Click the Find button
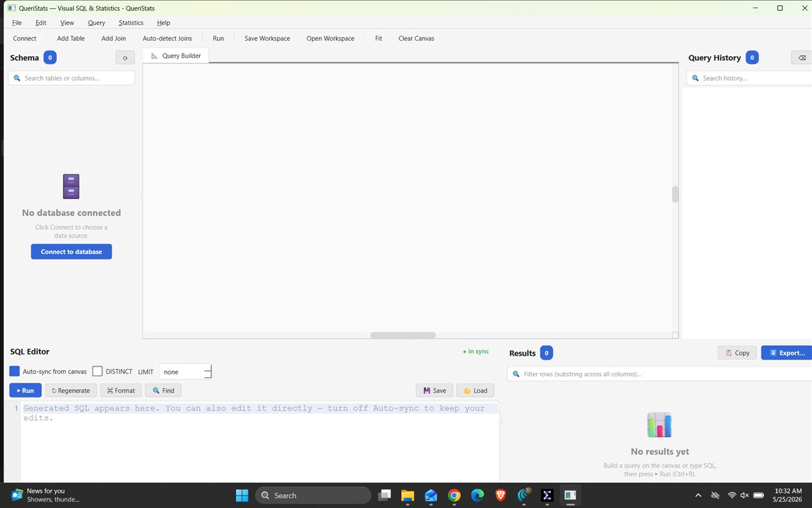 (163, 390)
